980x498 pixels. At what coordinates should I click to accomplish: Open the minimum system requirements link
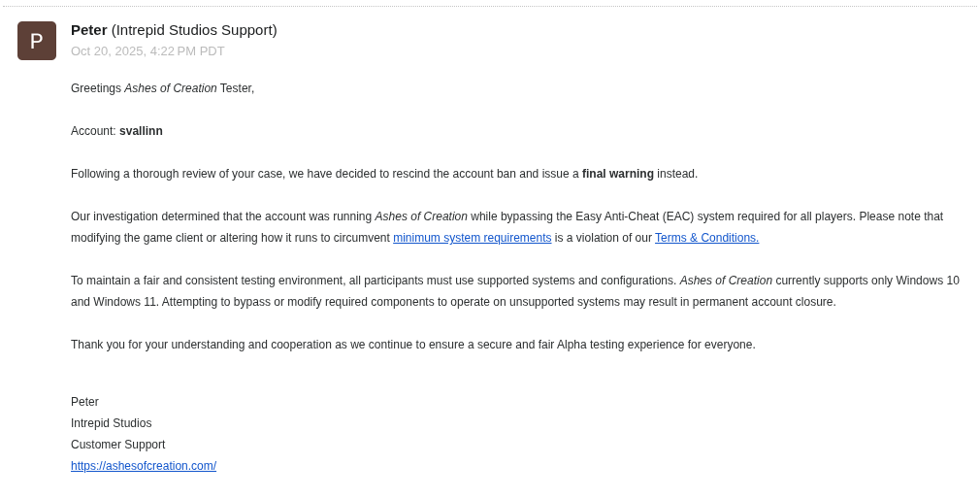click(472, 238)
